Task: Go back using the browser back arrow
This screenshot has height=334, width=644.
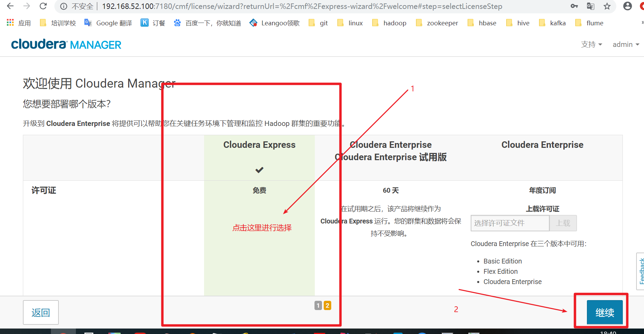Action: coord(10,6)
